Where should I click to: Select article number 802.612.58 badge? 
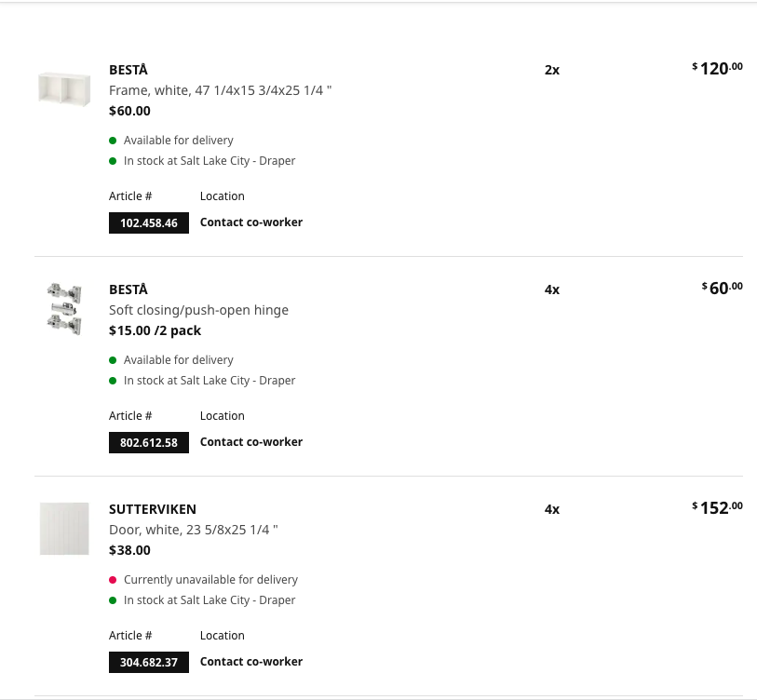point(149,443)
